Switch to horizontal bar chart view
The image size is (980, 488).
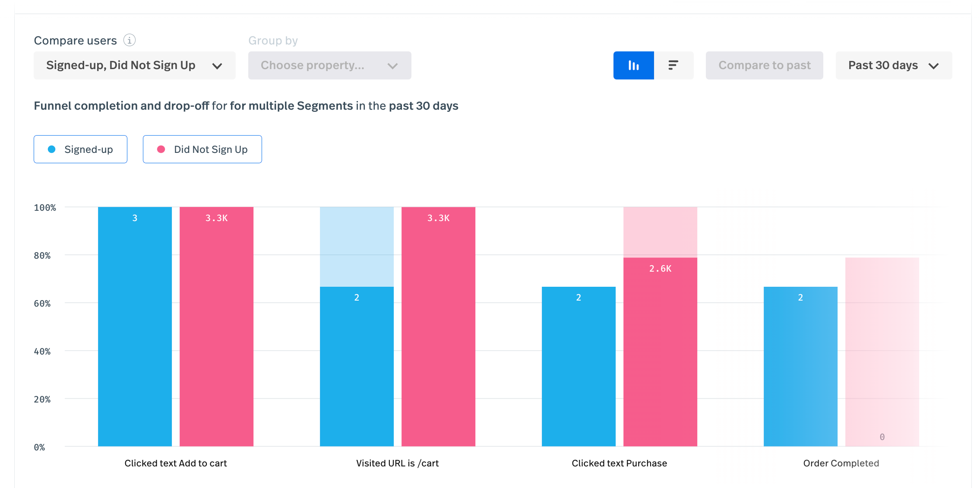pos(673,65)
